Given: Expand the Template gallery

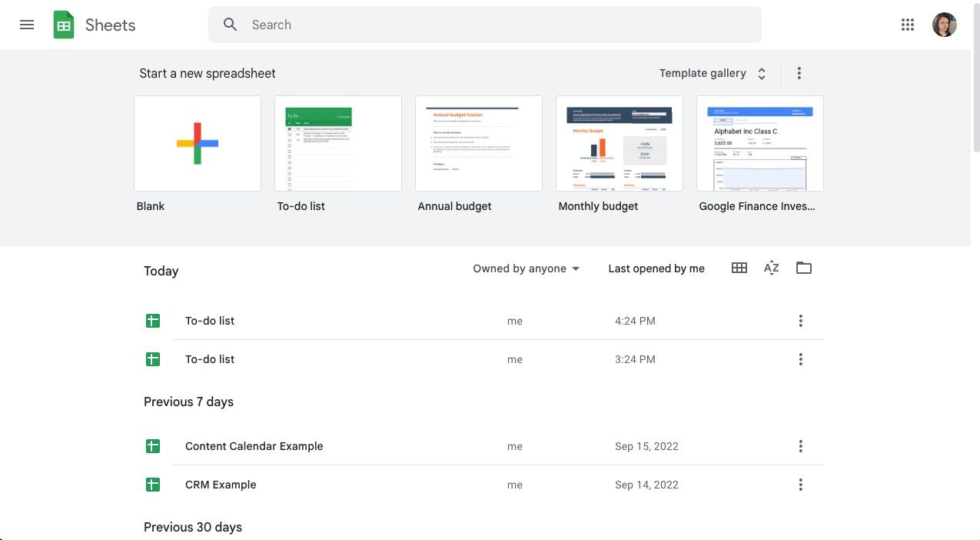Looking at the screenshot, I should click(713, 73).
